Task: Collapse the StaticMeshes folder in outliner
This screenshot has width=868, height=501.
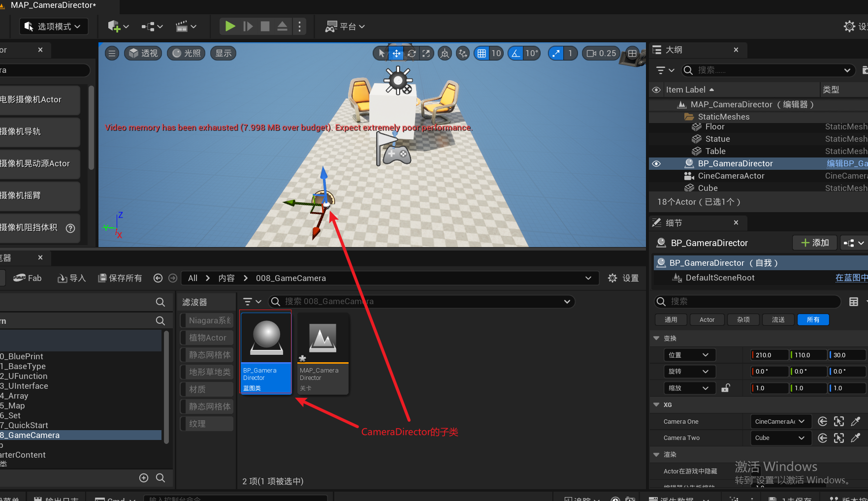Action: [689, 117]
